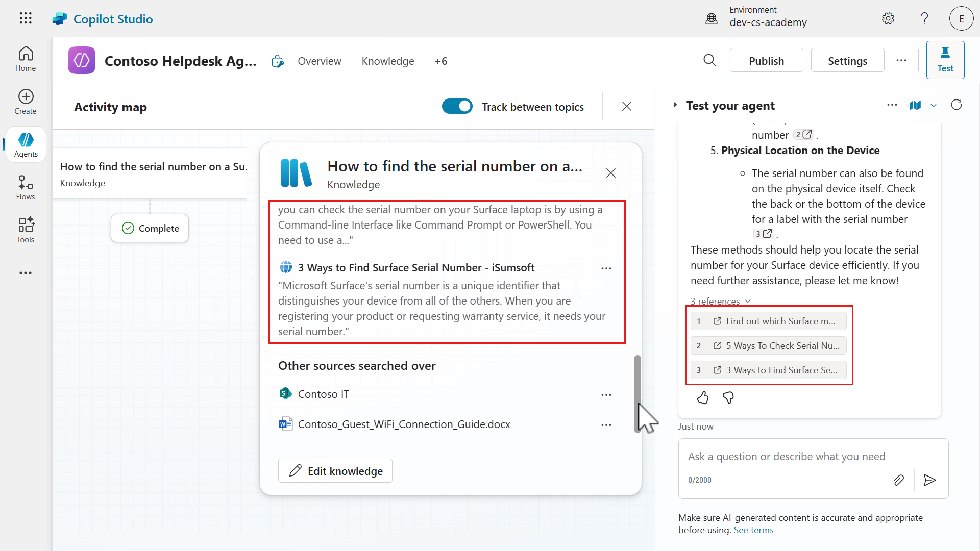980x551 pixels.
Task: Disable Track between topics
Action: pyautogui.click(x=457, y=106)
